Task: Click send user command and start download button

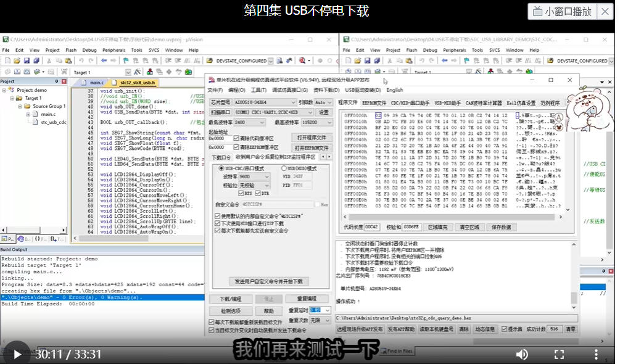Action: (268, 281)
